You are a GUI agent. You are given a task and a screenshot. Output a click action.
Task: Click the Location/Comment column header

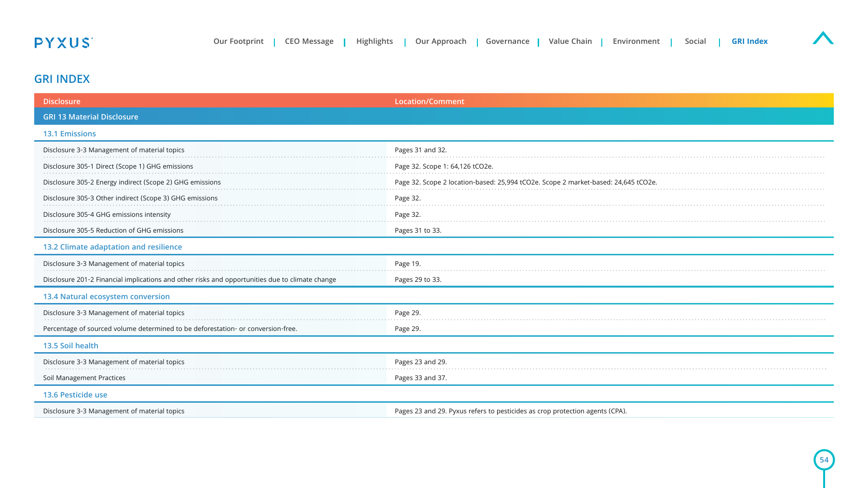pyautogui.click(x=429, y=101)
